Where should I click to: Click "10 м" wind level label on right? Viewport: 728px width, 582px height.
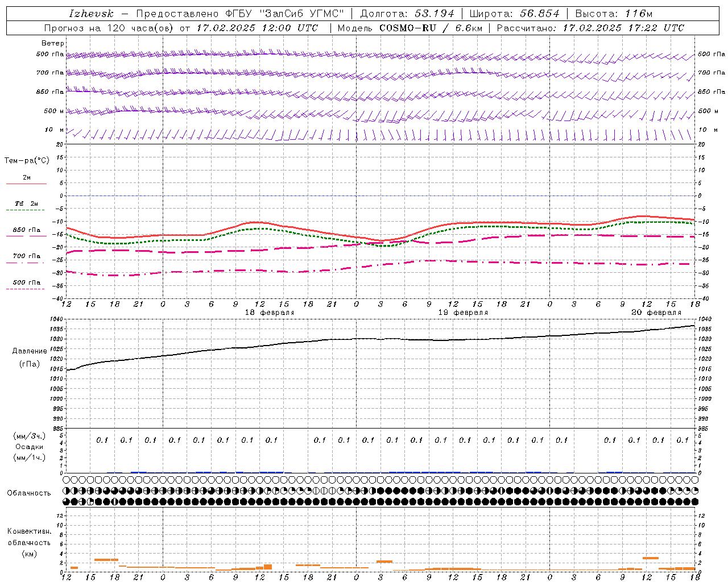coord(708,130)
